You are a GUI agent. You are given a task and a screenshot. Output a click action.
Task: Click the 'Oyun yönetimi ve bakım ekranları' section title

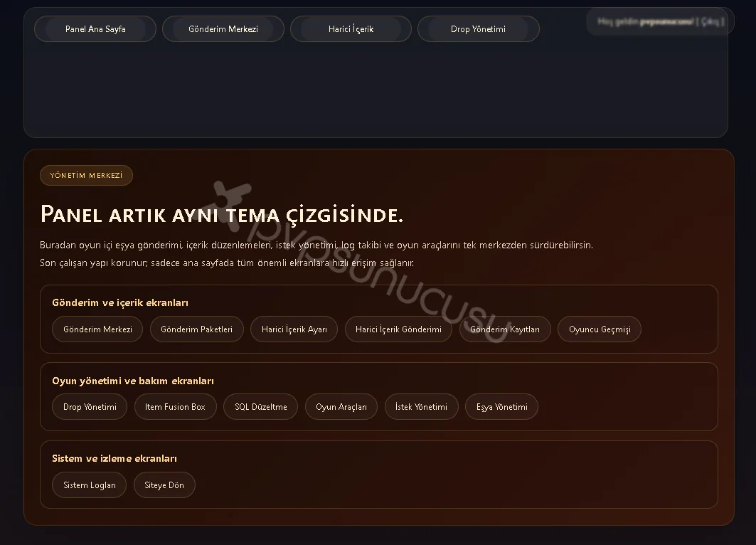pos(133,381)
